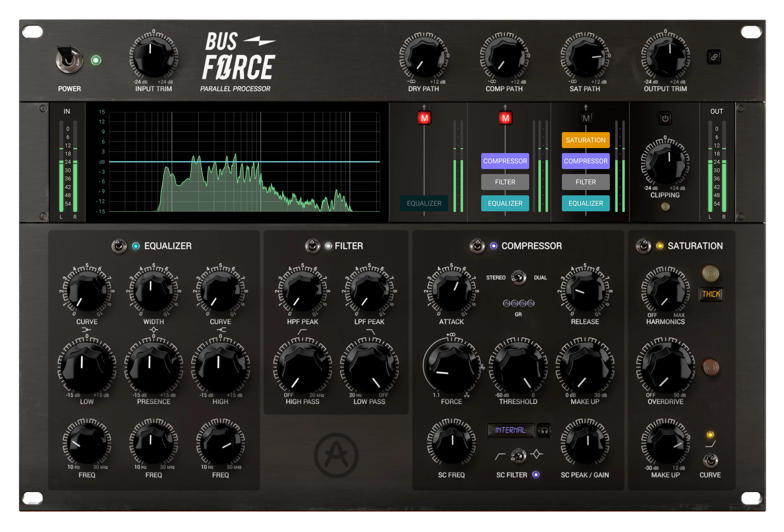Select the orange SATURATION module block
The width and height of the screenshot is (784, 532).
pyautogui.click(x=586, y=140)
